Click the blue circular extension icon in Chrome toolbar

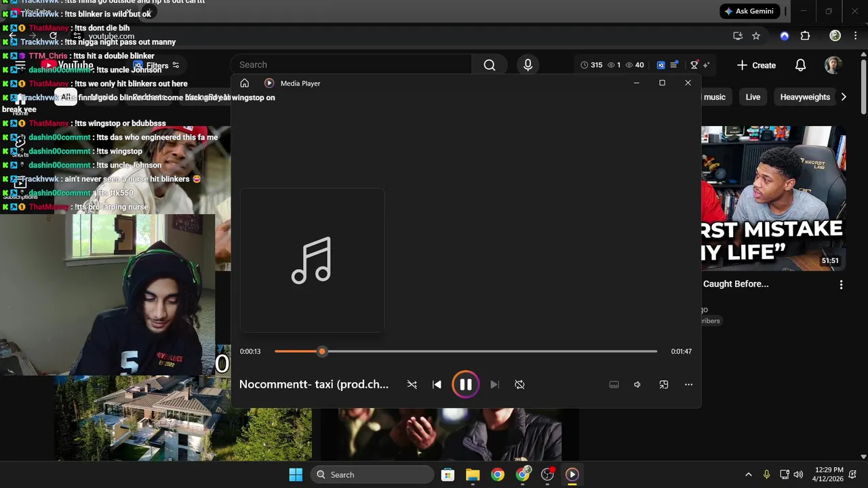click(785, 36)
